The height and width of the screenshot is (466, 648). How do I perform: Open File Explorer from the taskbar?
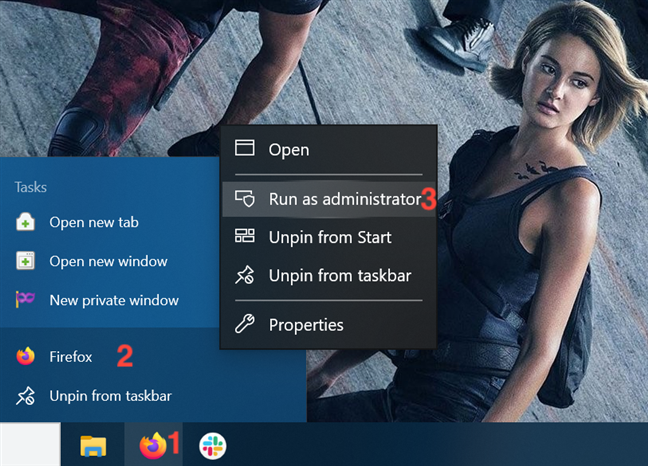(93, 446)
